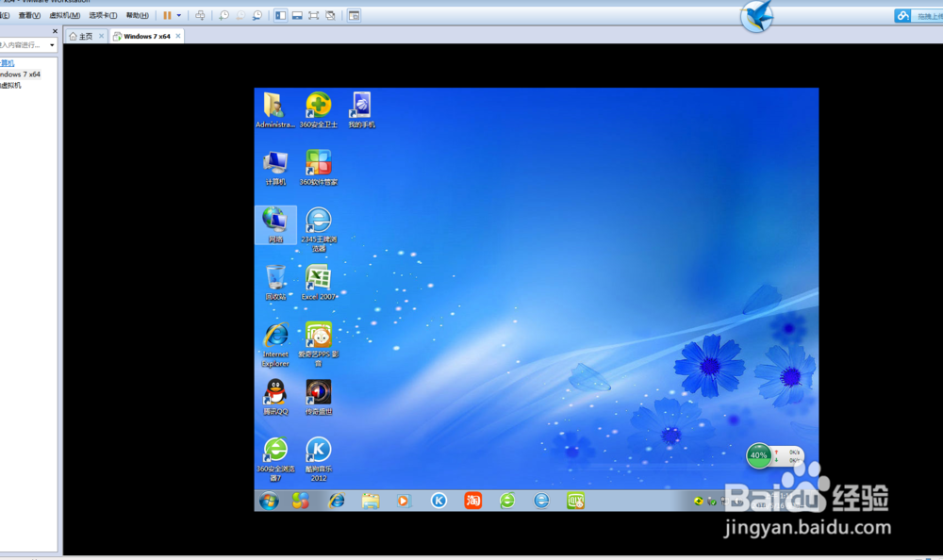Open Internet Explorer from guest taskbar
The height and width of the screenshot is (560, 943).
[337, 501]
